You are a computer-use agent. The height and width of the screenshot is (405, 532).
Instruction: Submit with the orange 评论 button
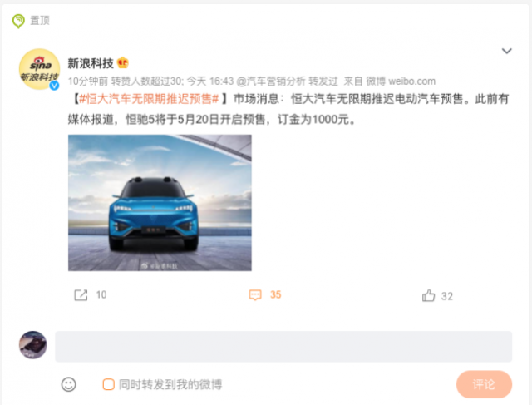[x=484, y=384]
